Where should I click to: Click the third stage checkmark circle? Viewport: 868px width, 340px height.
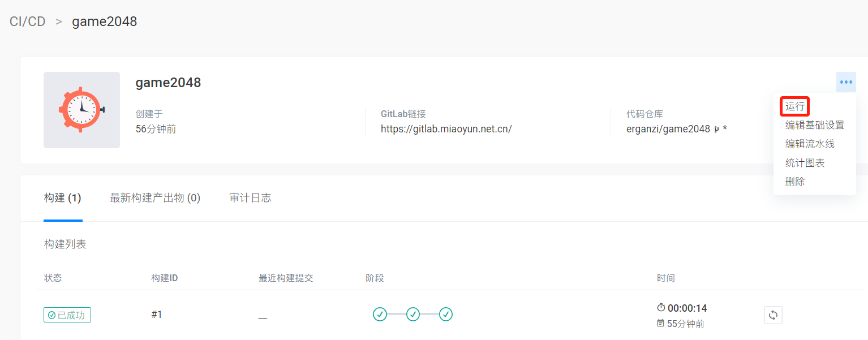446,314
